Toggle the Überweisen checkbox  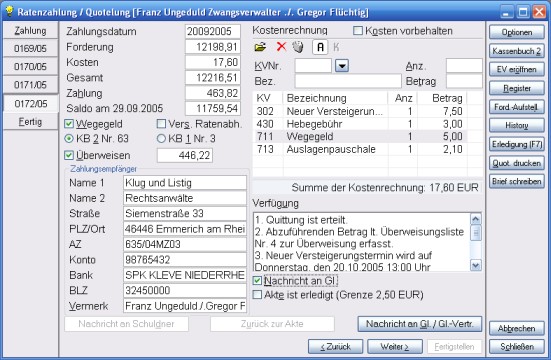pos(69,155)
